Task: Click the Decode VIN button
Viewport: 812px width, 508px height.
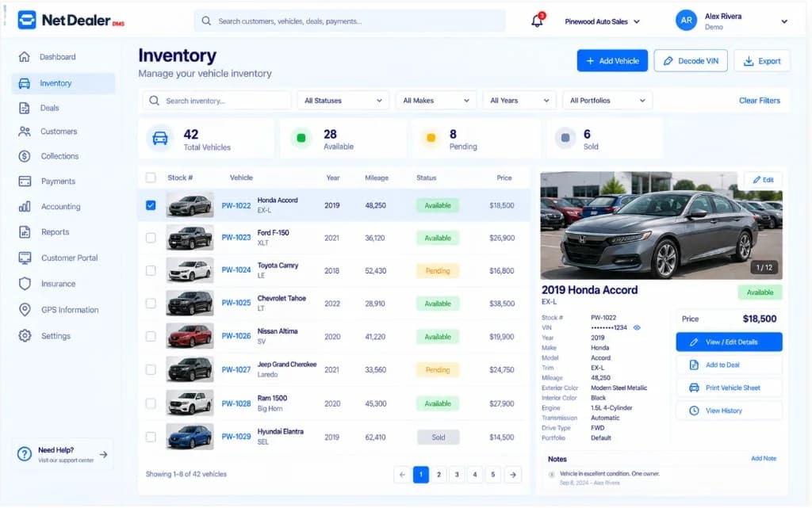Action: point(691,60)
